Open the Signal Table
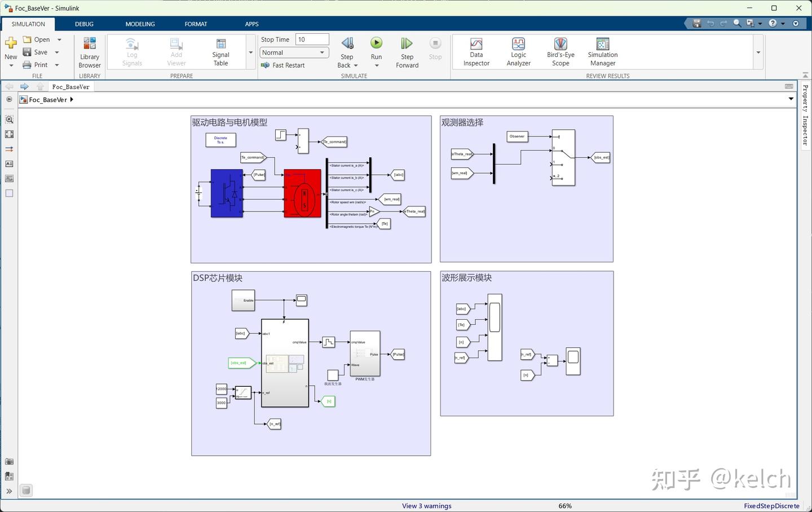Image resolution: width=812 pixels, height=512 pixels. 220,52
